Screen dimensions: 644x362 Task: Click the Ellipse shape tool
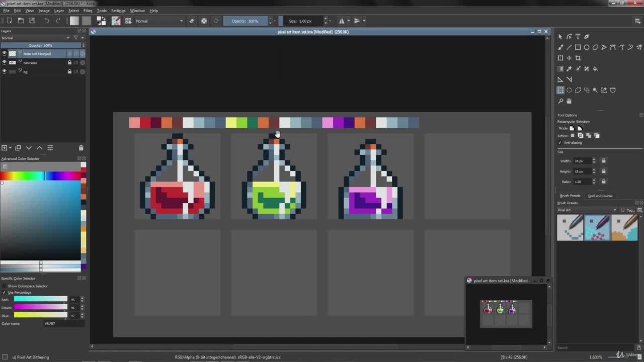click(x=587, y=47)
